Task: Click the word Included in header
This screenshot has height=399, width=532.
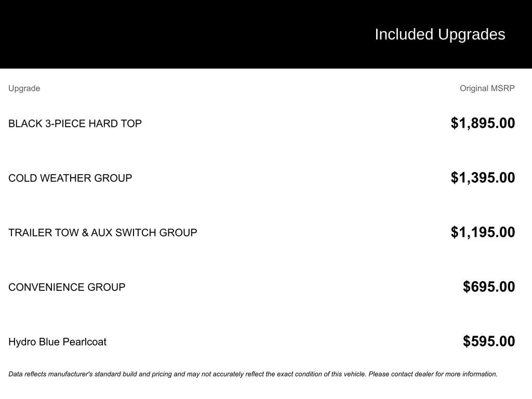Action: [404, 34]
